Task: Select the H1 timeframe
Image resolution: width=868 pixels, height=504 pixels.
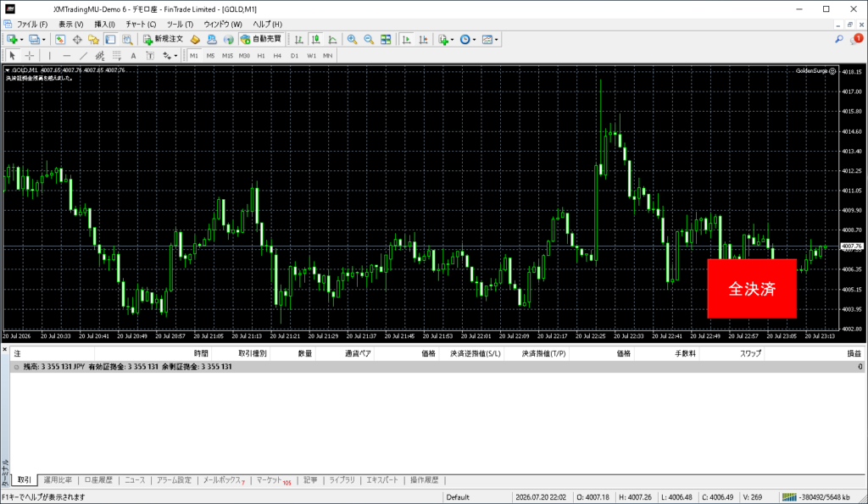Action: [x=261, y=55]
